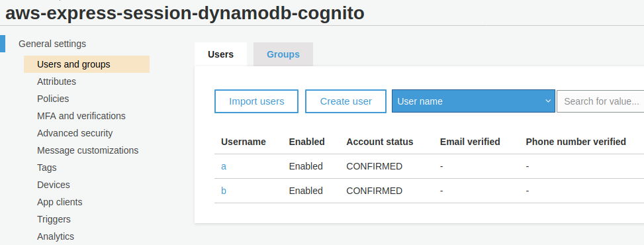Select Users and groups sidebar item
Viewport: 644px width, 245px height.
[87, 64]
